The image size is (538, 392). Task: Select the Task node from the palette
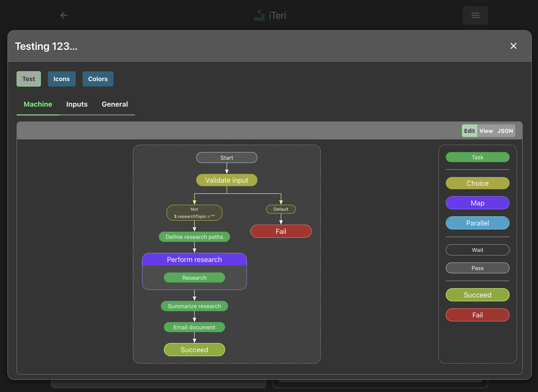pos(477,157)
